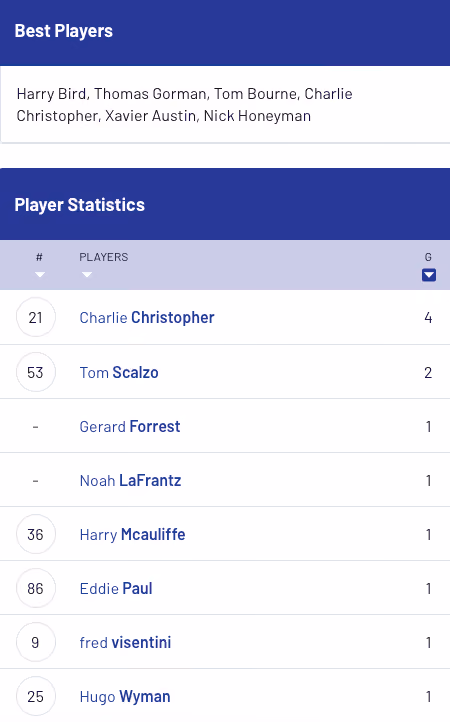Open Charlie Christopher player profile
The height and width of the screenshot is (722, 450).
tap(147, 317)
